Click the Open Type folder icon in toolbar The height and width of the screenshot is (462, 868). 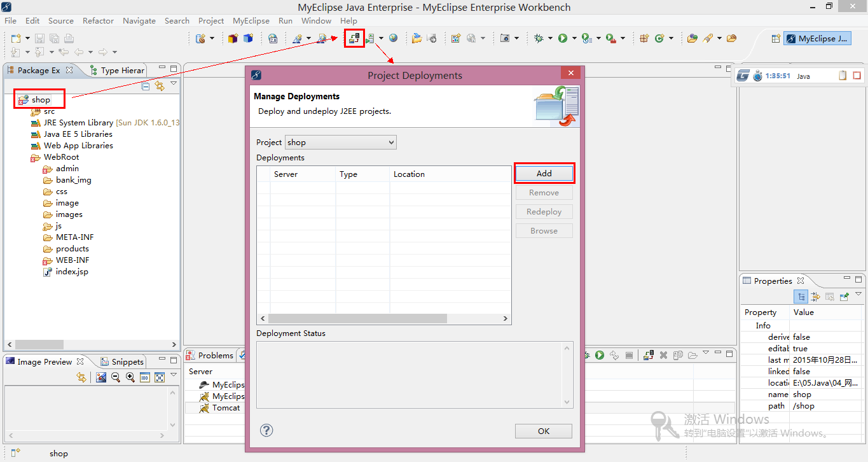point(692,38)
